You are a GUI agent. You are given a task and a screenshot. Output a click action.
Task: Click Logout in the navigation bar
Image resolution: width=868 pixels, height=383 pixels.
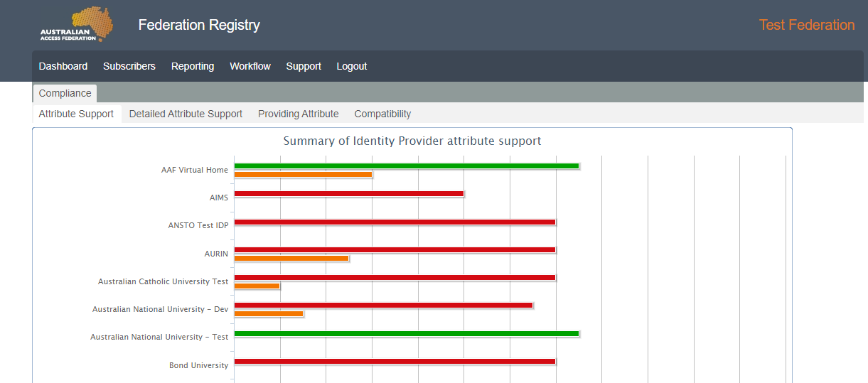[x=352, y=66]
